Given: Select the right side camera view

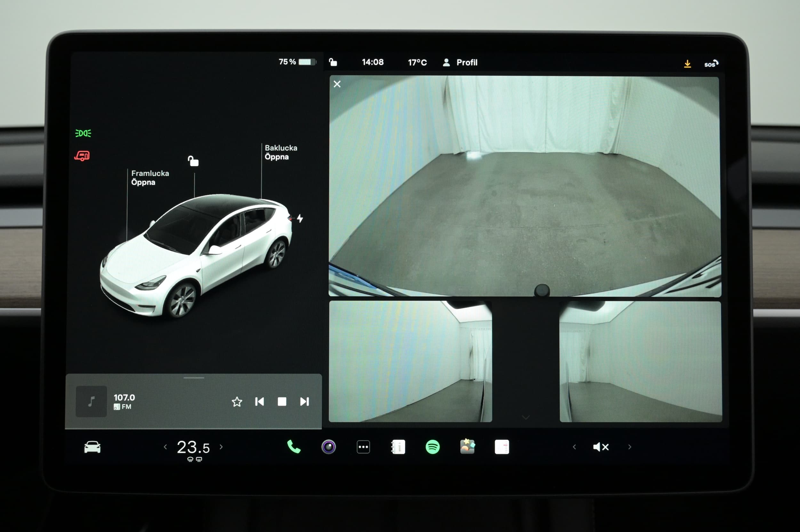Looking at the screenshot, I should pos(641,361).
